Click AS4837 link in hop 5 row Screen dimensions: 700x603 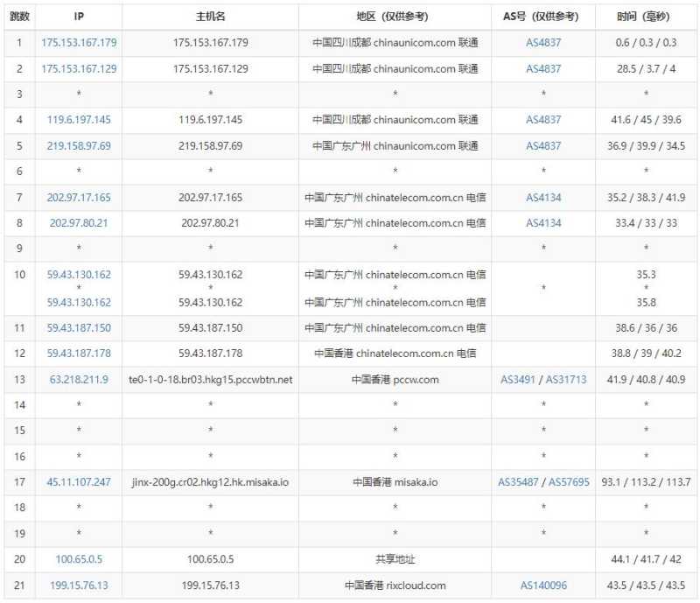pyautogui.click(x=543, y=146)
